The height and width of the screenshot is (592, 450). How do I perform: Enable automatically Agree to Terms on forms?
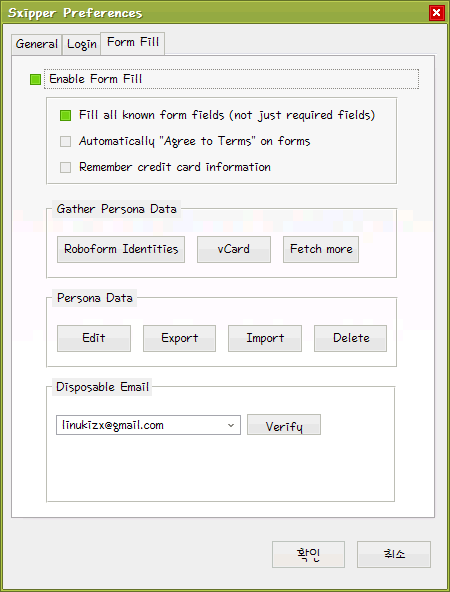[x=65, y=141]
